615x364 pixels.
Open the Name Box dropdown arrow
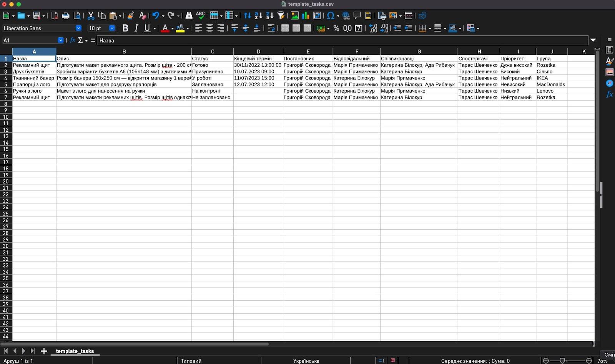[x=61, y=40]
